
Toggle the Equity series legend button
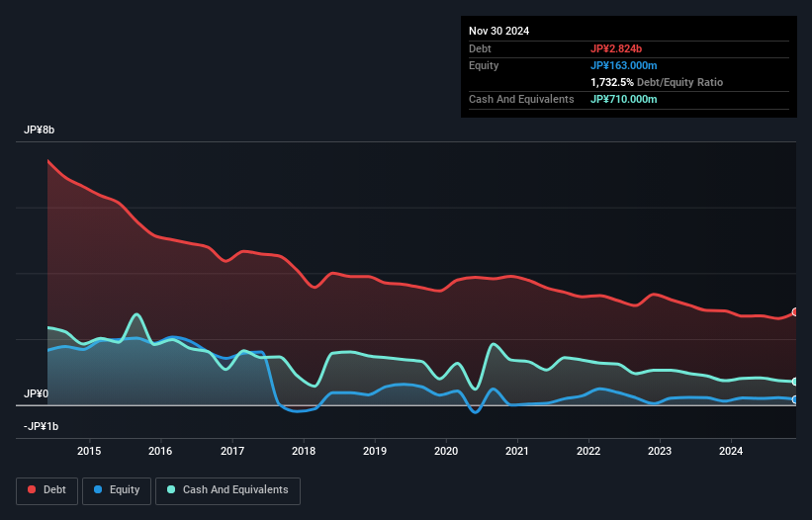click(117, 490)
